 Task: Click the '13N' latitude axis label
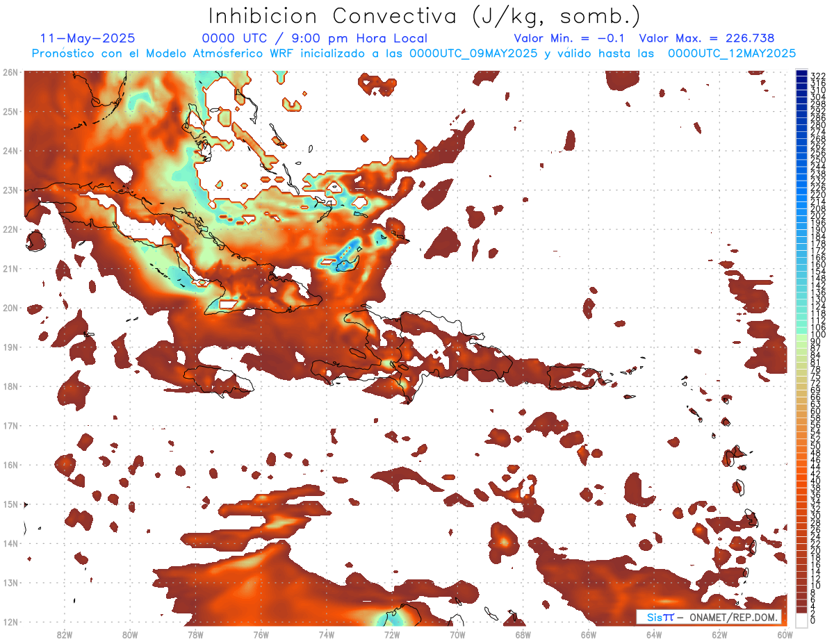tap(10, 582)
